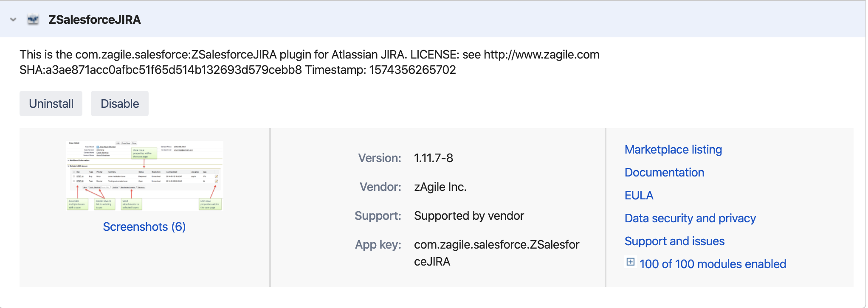Click the 100 of 100 modules enabled link

713,264
